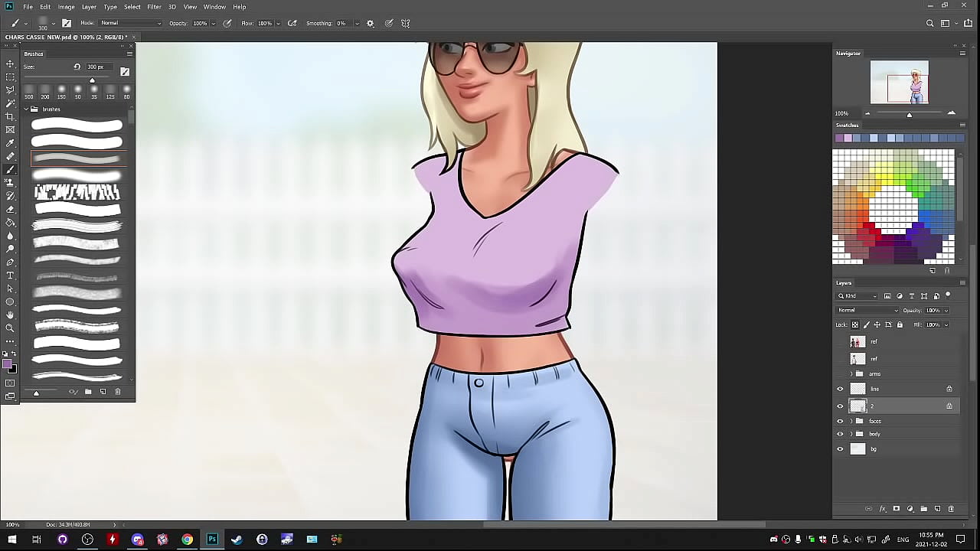Image resolution: width=980 pixels, height=551 pixels.
Task: Hide the 'line' layer
Action: click(x=840, y=389)
